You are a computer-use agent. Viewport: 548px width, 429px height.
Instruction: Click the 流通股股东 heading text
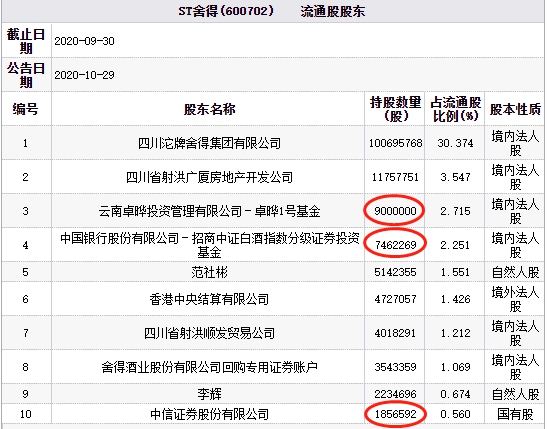(x=332, y=12)
